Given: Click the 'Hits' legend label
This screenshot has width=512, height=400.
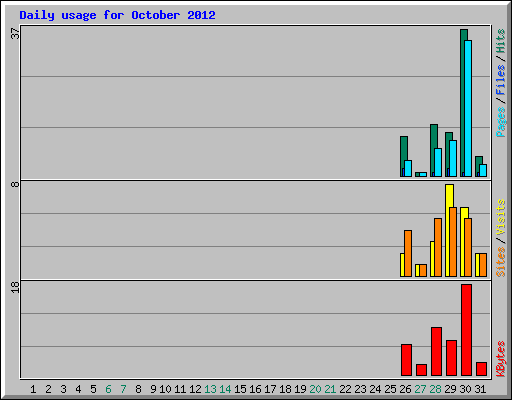Looking at the screenshot, I should 500,41.
